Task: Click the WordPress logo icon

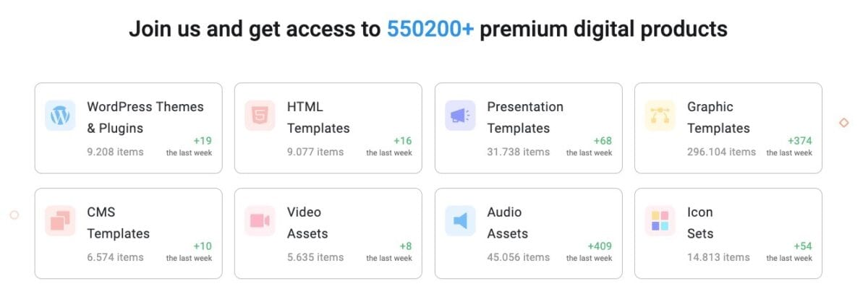Action: coord(60,116)
